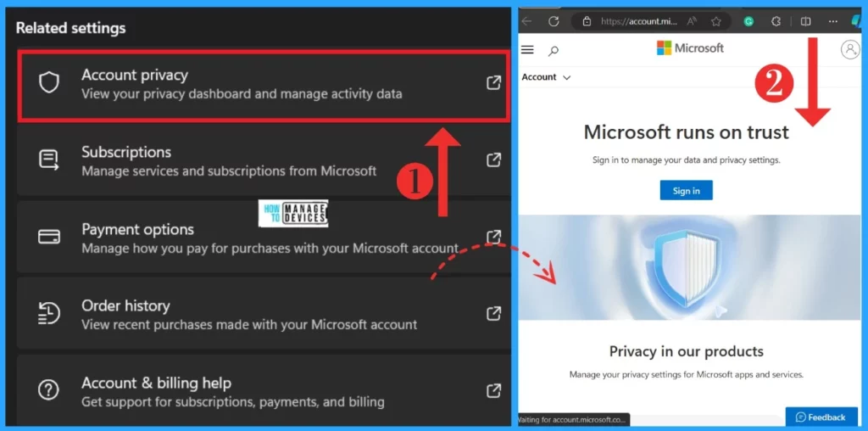The image size is (868, 431).
Task: Click 'Manage your privacy settings for Microsoft apps' text
Action: coord(686,374)
